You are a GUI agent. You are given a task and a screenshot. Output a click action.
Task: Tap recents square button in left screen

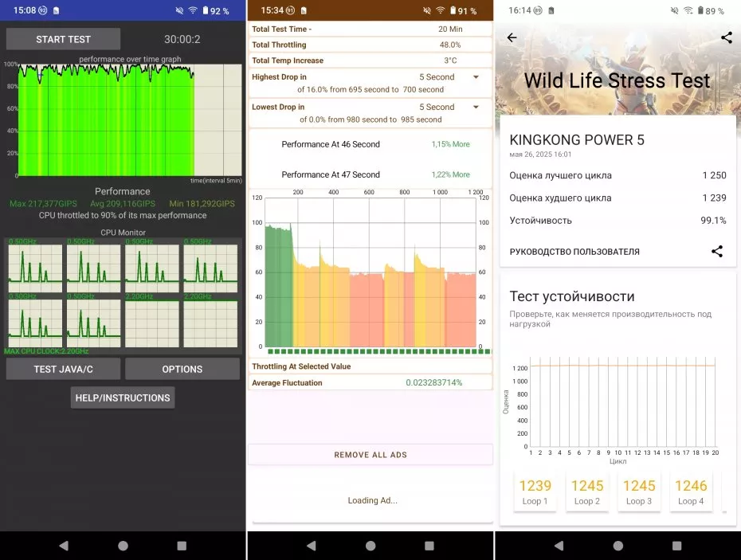click(182, 546)
